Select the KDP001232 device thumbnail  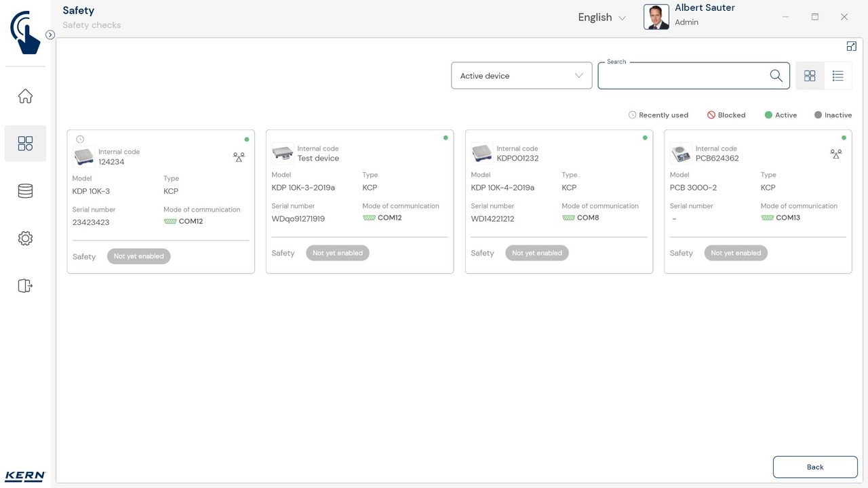click(481, 154)
